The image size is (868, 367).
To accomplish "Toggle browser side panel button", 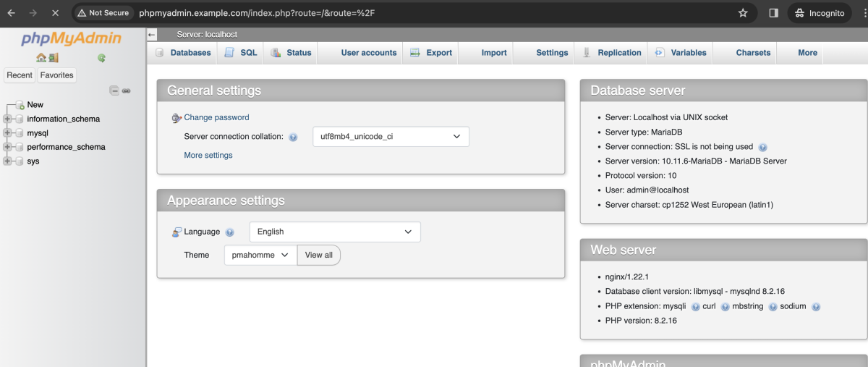I will pos(773,13).
